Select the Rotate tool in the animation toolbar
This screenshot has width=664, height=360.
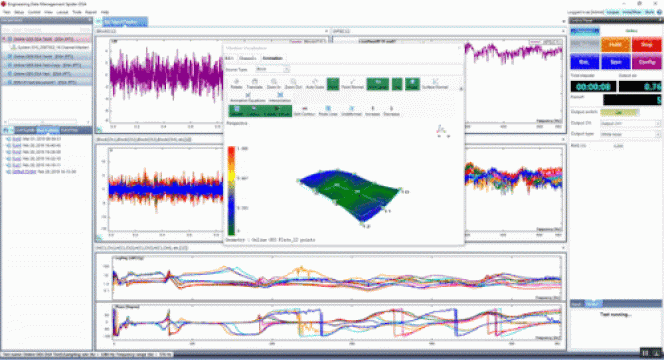[236, 84]
